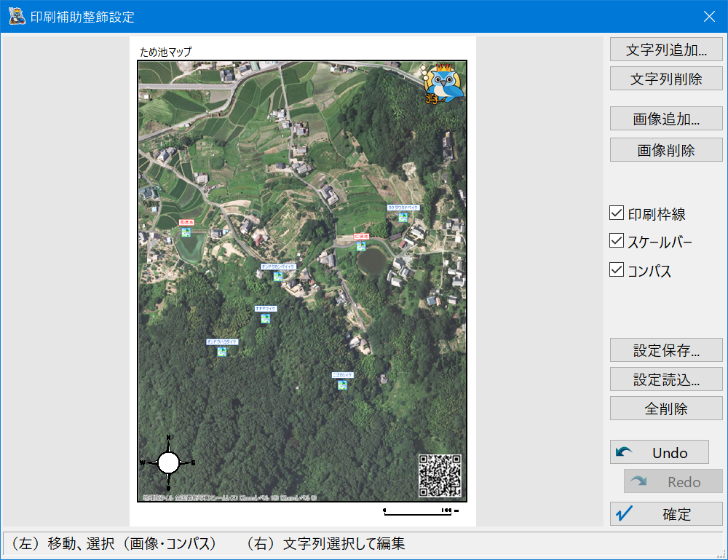Uncheck the コンパス option
Viewport: 728px width, 560px height.
coord(617,270)
